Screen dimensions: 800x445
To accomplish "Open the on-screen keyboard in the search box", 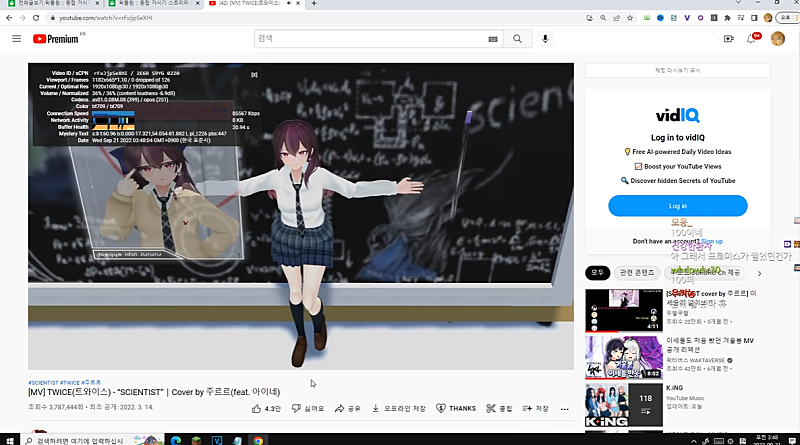I will 493,39.
